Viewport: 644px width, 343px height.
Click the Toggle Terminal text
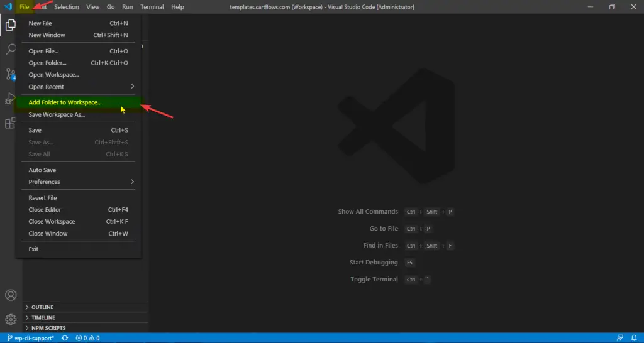(x=374, y=279)
